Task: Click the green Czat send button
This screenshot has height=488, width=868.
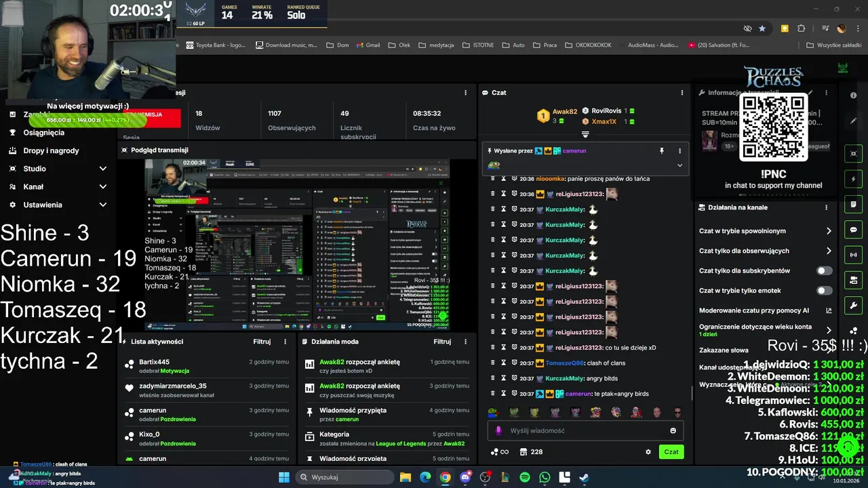Action: pos(671,452)
